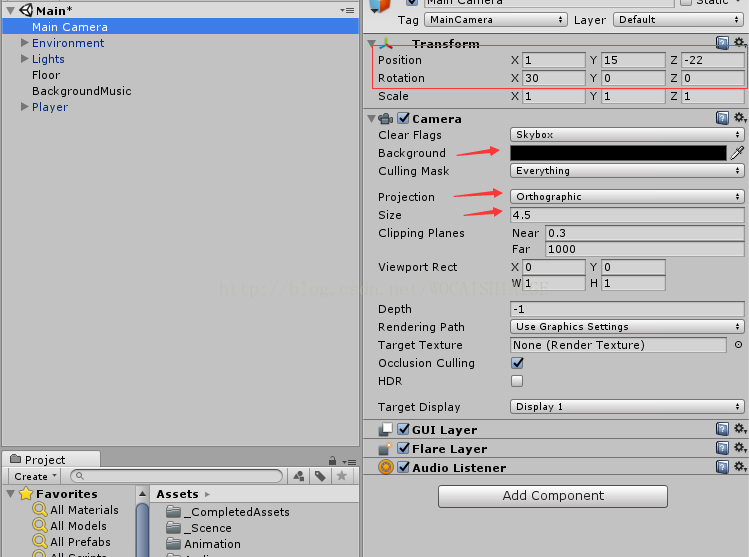Click Target Texture object picker circle
This screenshot has width=749, height=557.
click(x=738, y=344)
